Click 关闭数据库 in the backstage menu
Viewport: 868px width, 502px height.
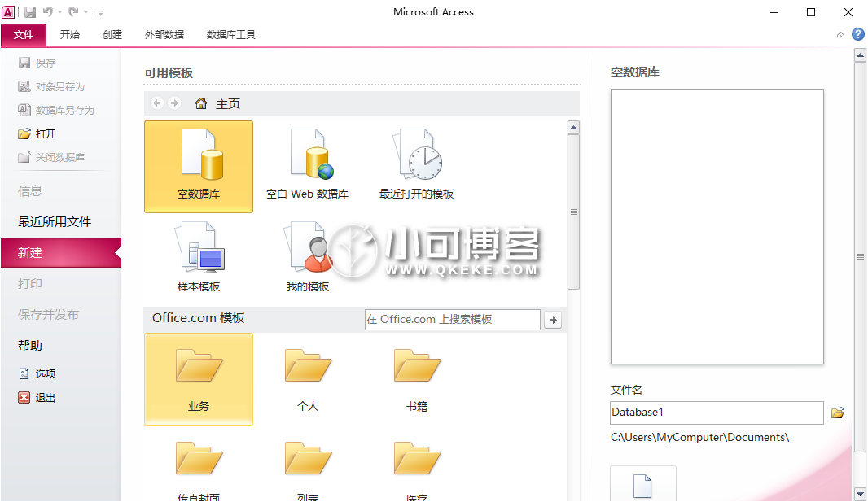pos(51,158)
